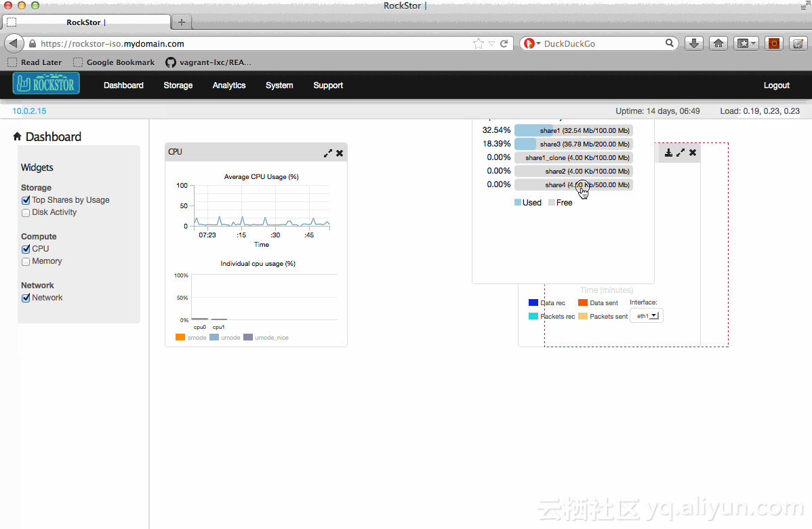
Task: Reload the page
Action: (x=504, y=43)
